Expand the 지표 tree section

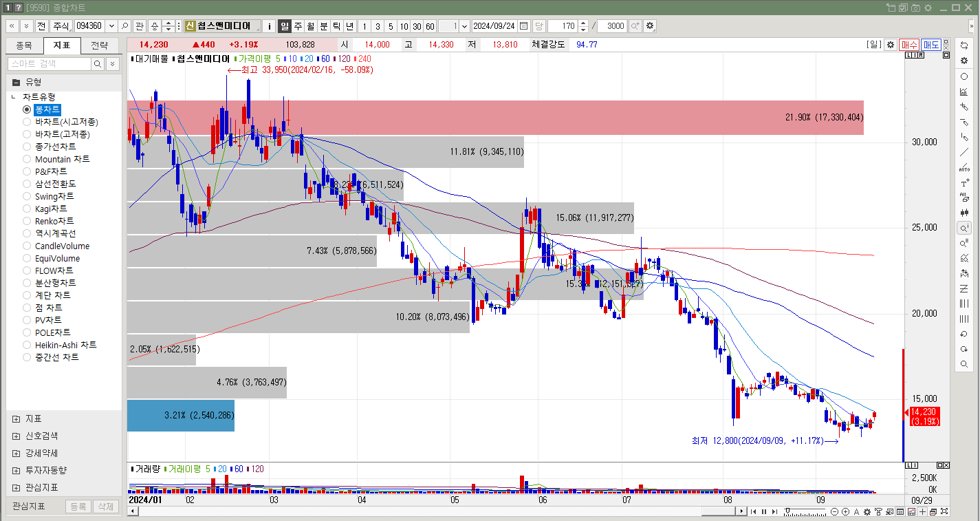click(16, 418)
